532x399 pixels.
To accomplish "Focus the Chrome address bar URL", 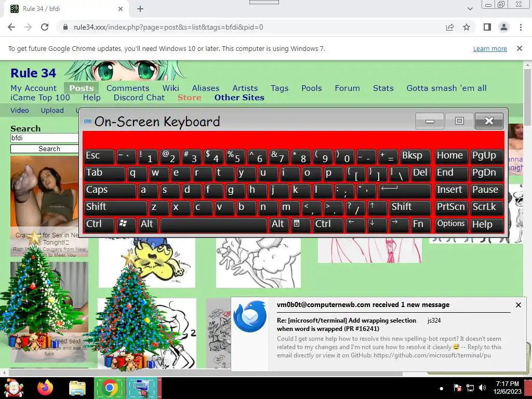I will coord(168,27).
